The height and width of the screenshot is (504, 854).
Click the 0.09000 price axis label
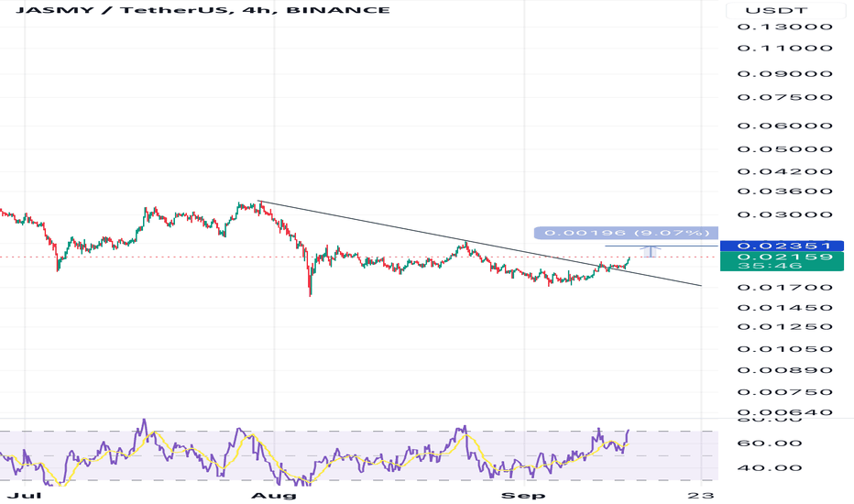tap(785, 73)
